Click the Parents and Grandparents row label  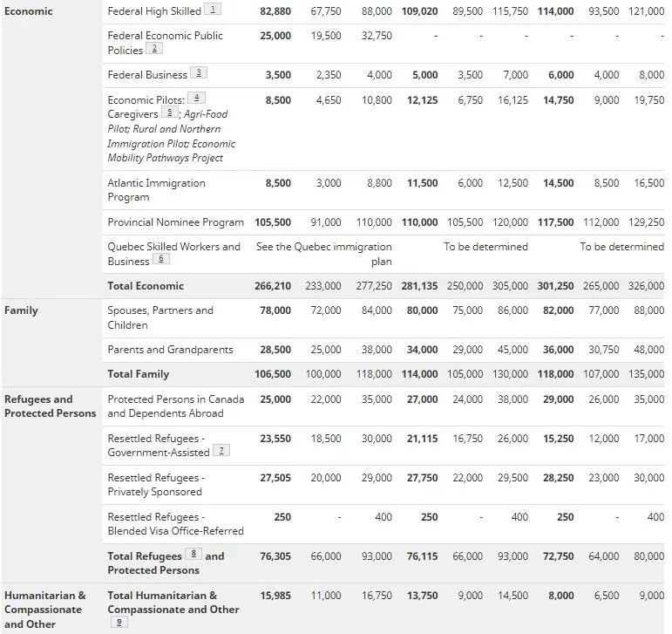click(x=170, y=350)
